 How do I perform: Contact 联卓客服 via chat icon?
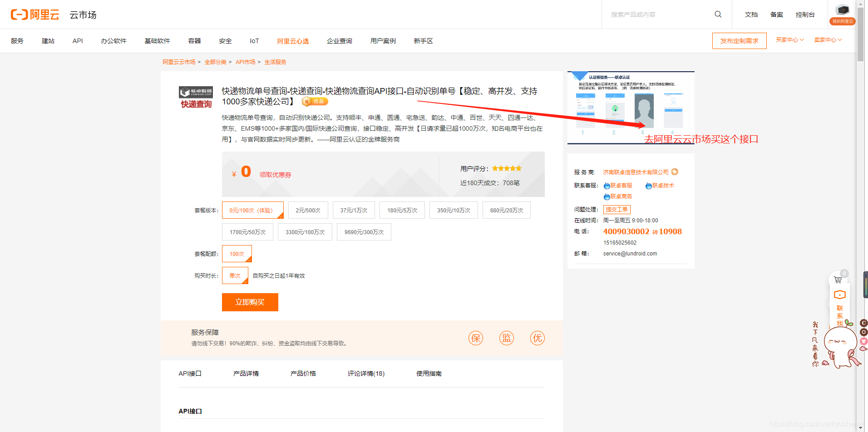pyautogui.click(x=607, y=186)
